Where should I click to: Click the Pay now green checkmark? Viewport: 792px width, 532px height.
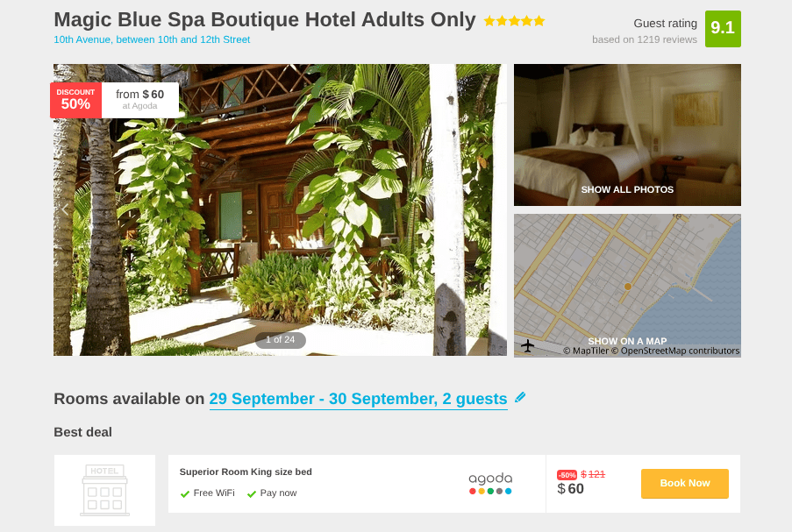(252, 493)
